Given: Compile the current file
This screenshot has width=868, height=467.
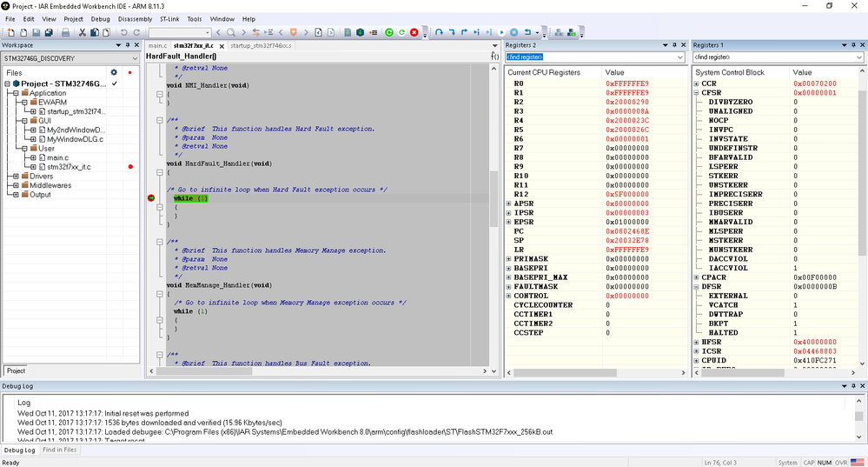Looking at the screenshot, I should (348, 33).
